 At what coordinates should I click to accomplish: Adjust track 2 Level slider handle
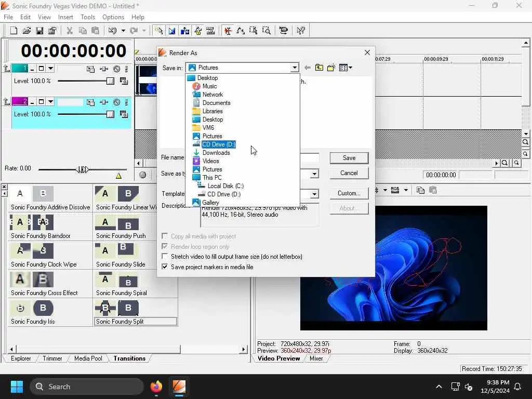point(110,114)
